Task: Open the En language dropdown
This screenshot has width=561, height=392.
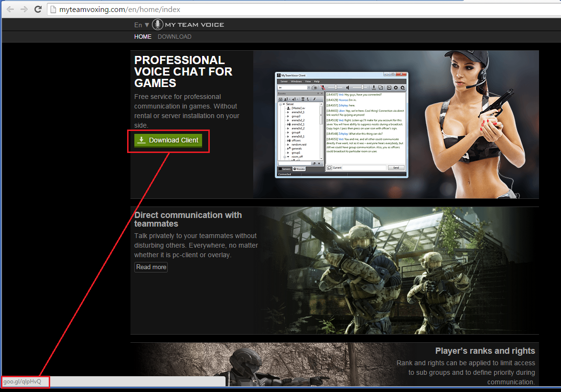Action: point(141,25)
